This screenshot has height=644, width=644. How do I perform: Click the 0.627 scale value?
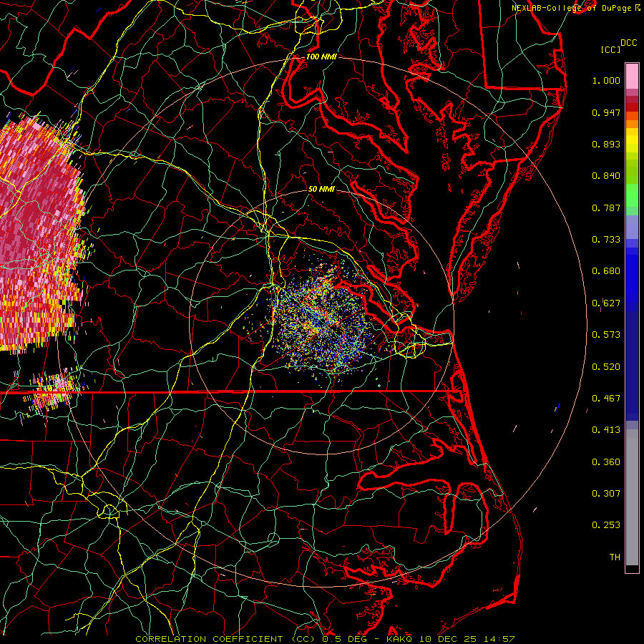pyautogui.click(x=606, y=303)
